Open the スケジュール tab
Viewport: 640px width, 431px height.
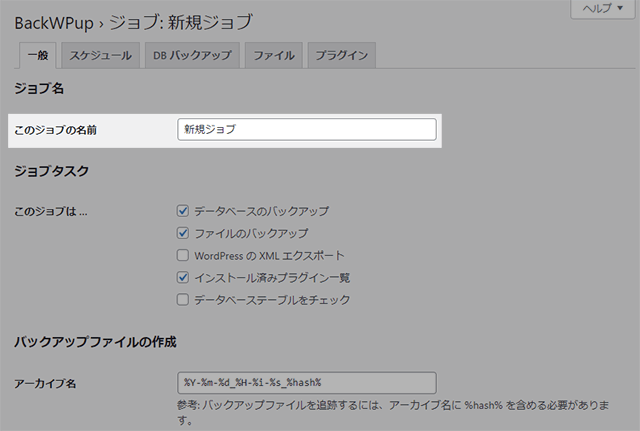[x=100, y=56]
